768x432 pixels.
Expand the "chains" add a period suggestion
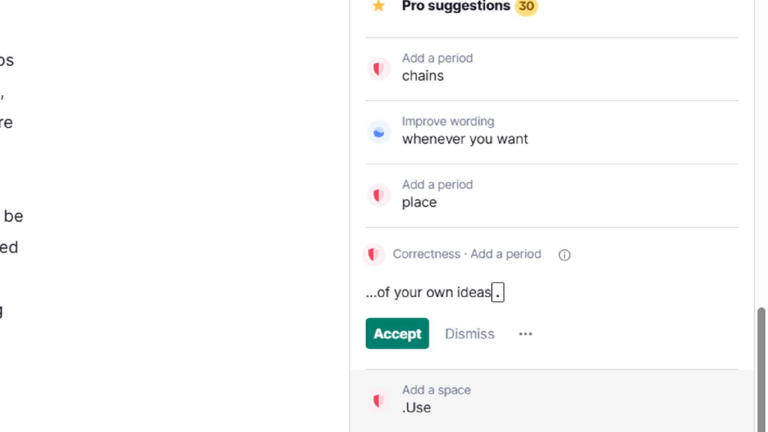tap(500, 68)
